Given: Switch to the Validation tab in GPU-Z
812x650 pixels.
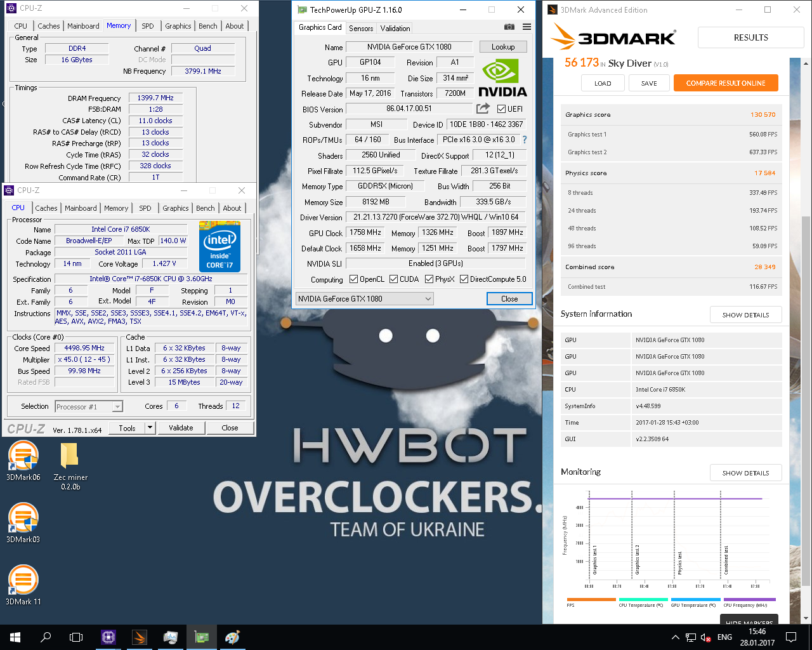Looking at the screenshot, I should pos(395,28).
